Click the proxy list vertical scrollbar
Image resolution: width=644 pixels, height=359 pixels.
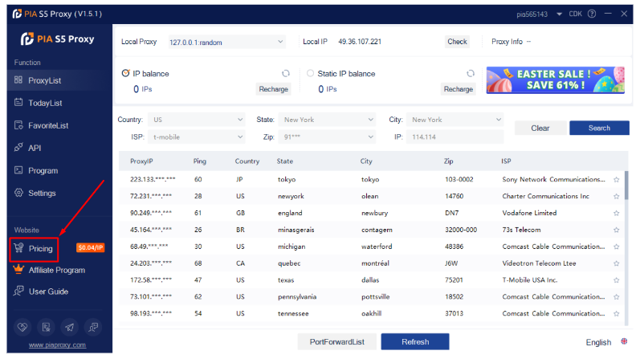[x=626, y=186]
